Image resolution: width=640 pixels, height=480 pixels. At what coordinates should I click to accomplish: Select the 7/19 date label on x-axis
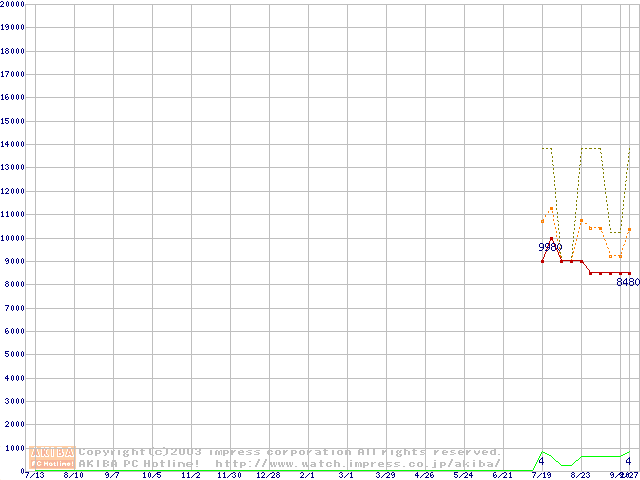[542, 475]
